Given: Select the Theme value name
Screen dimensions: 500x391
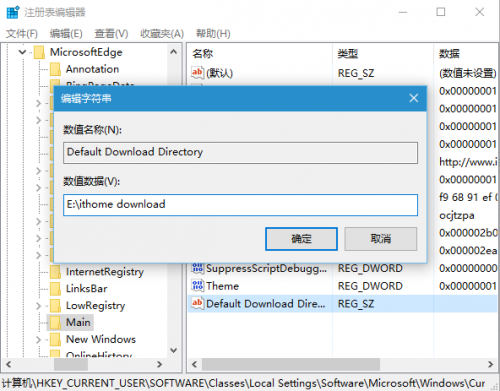Looking at the screenshot, I should coord(222,286).
